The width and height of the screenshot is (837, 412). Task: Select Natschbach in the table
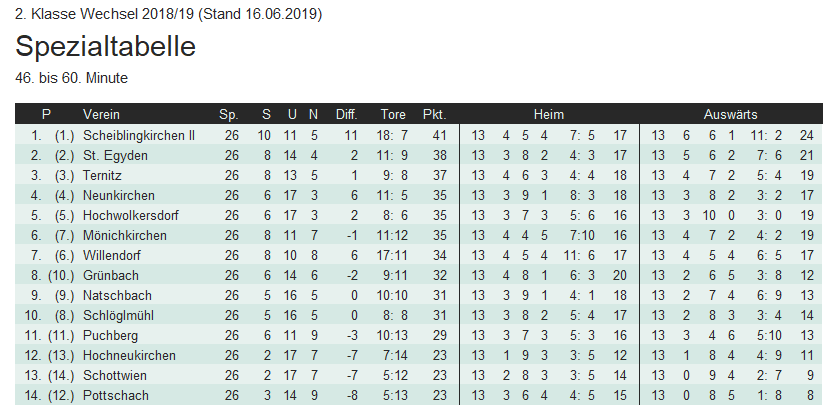(x=118, y=295)
